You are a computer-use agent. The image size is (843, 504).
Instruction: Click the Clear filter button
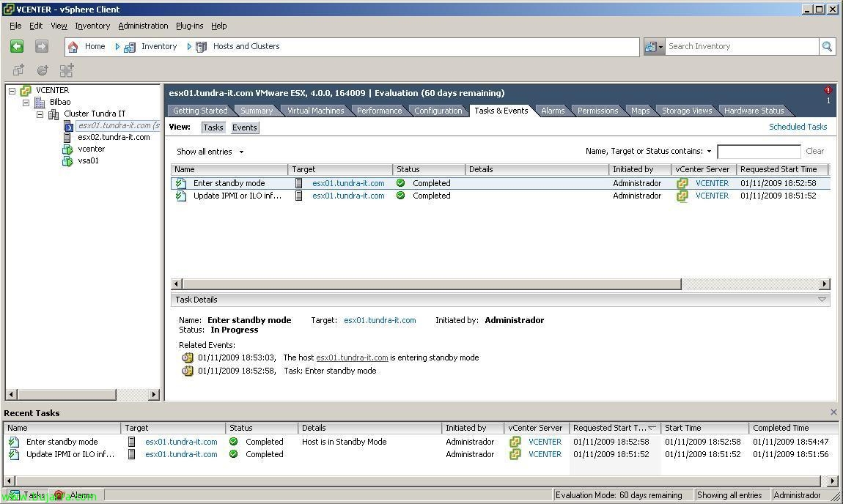pos(814,152)
